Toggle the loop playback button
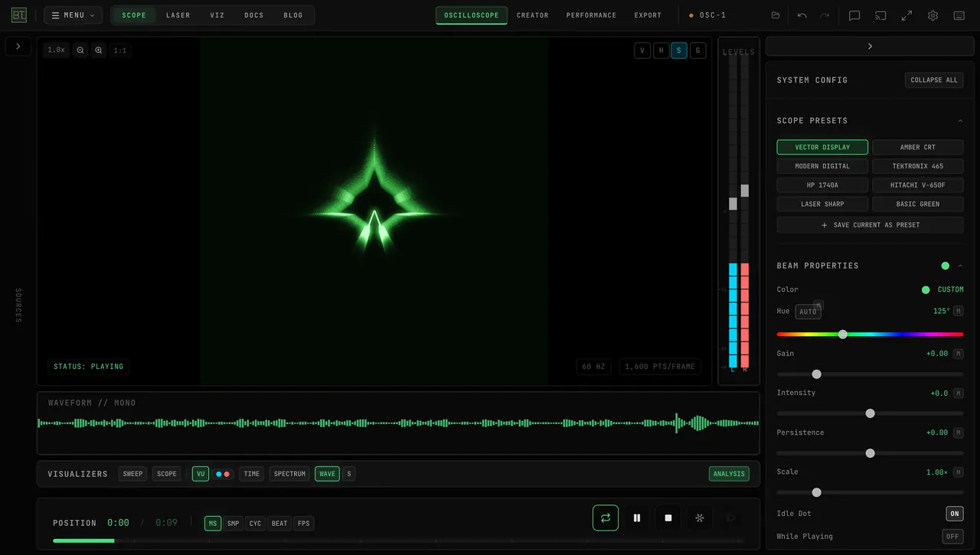 [606, 517]
